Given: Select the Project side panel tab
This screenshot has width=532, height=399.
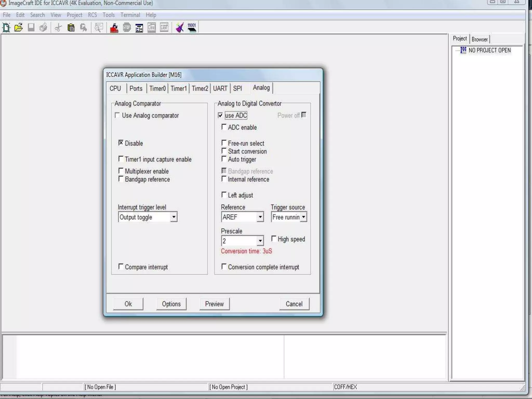Looking at the screenshot, I should click(460, 39).
